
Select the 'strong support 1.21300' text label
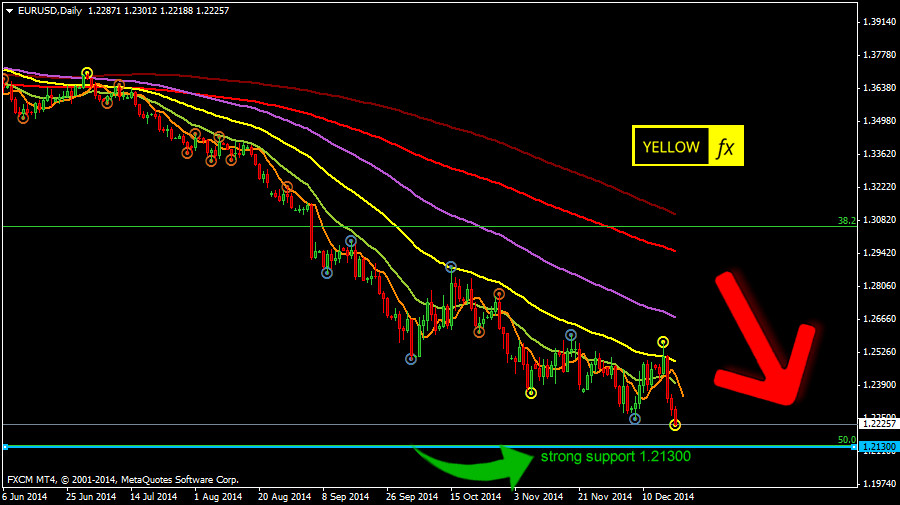pyautogui.click(x=615, y=456)
